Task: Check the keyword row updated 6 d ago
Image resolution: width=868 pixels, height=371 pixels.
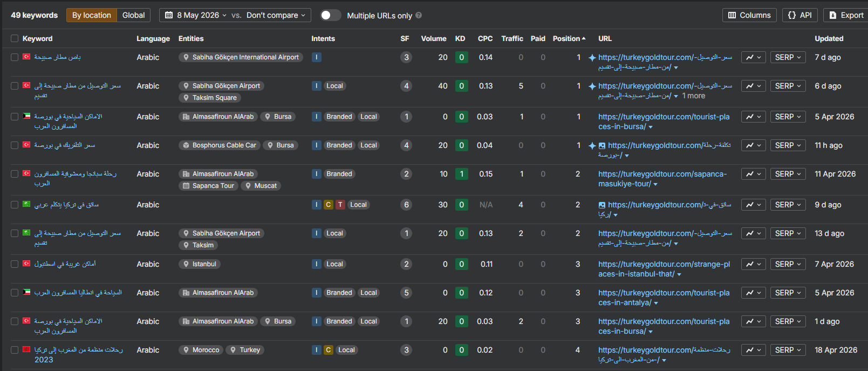Action: tap(15, 86)
